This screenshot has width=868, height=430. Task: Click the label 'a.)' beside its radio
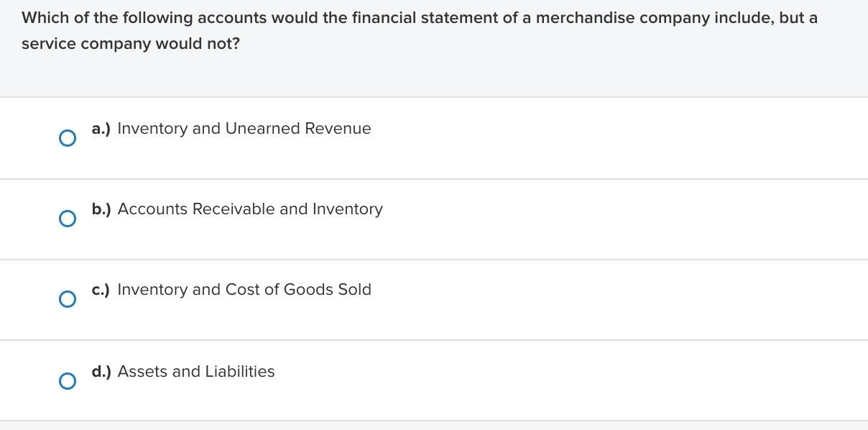coord(101,129)
